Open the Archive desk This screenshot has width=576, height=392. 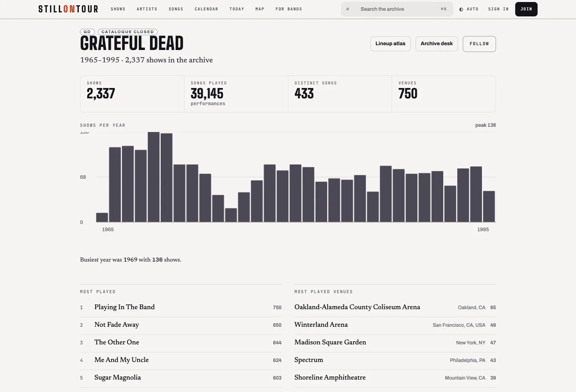pos(437,44)
